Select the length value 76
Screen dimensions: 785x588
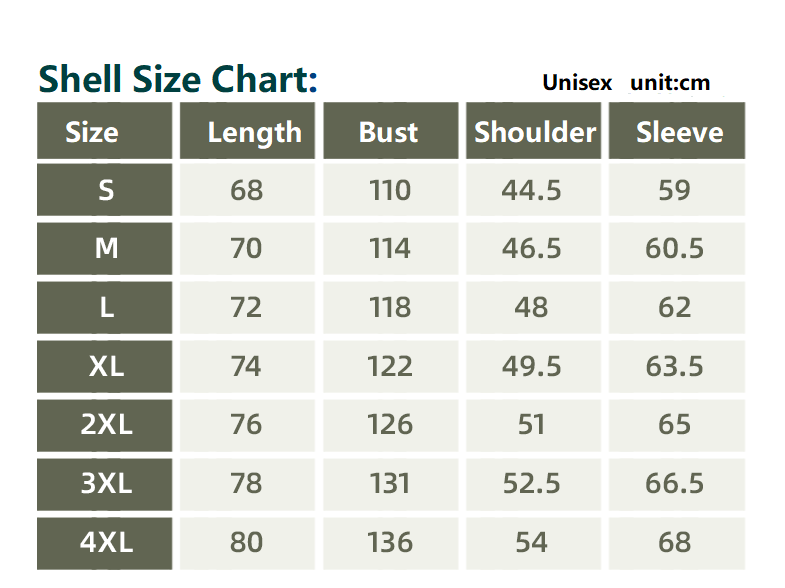[246, 424]
